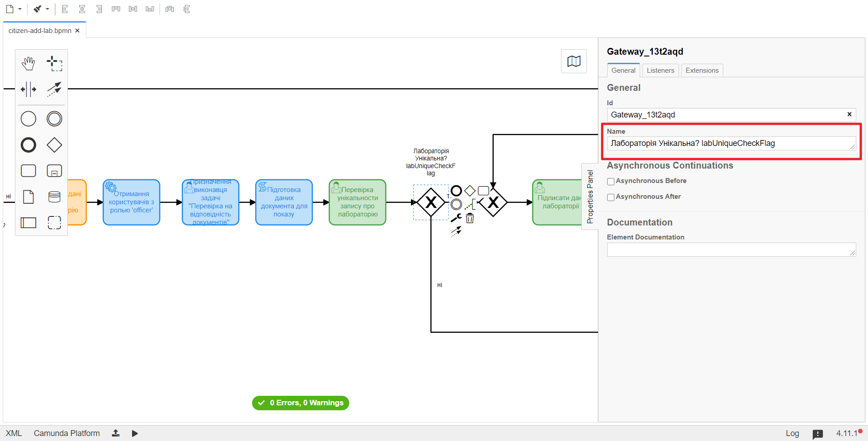Open the Extensions tab

(702, 70)
